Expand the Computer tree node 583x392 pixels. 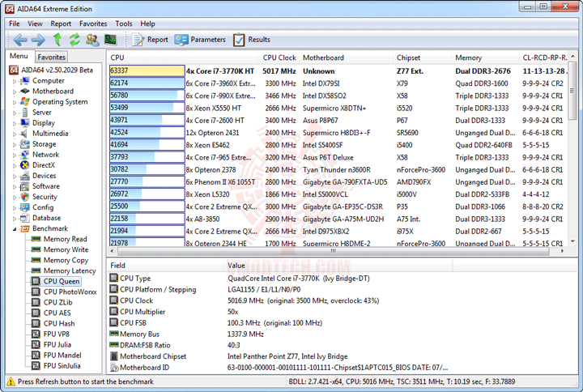[15, 81]
